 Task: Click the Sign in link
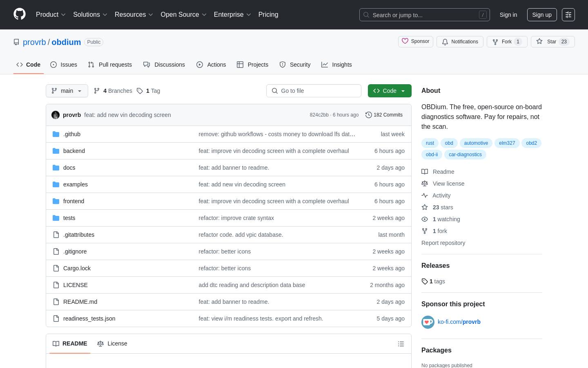click(508, 15)
